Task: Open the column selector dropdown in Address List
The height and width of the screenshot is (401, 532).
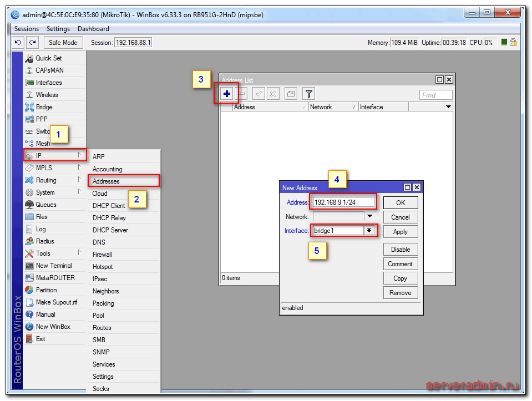Action: point(448,107)
